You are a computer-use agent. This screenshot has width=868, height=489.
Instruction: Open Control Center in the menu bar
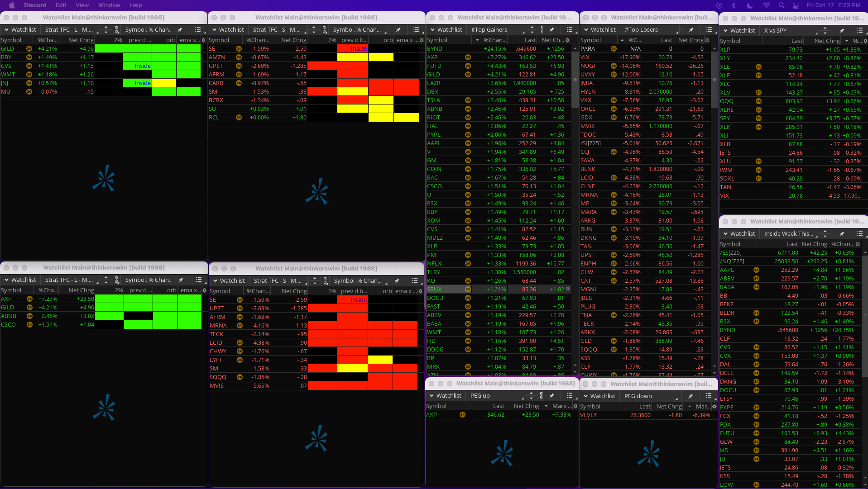pos(796,5)
